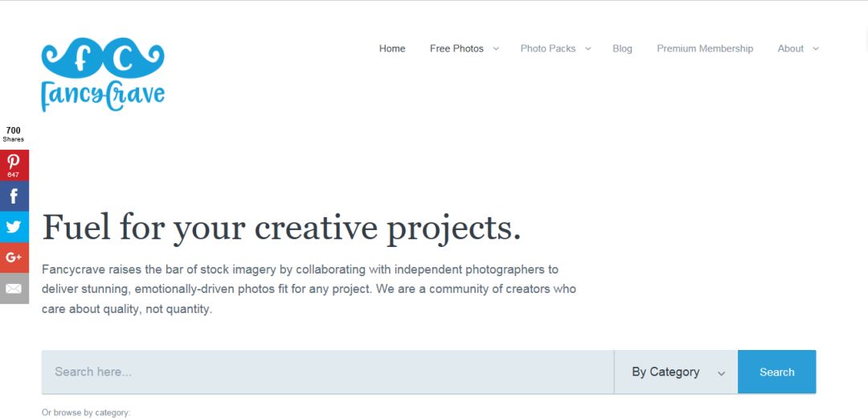Viewport: 868px width, 420px height.
Task: Open the Premium Membership page
Action: (705, 49)
